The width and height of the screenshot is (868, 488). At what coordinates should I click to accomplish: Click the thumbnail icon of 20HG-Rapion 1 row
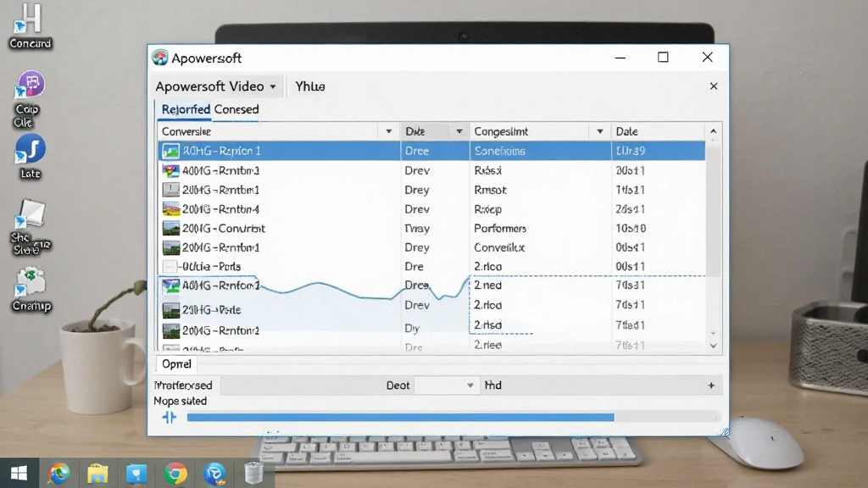(170, 151)
